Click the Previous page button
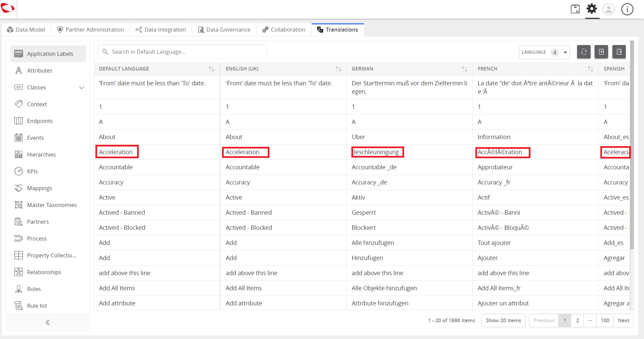Image resolution: width=644 pixels, height=339 pixels. pos(544,321)
